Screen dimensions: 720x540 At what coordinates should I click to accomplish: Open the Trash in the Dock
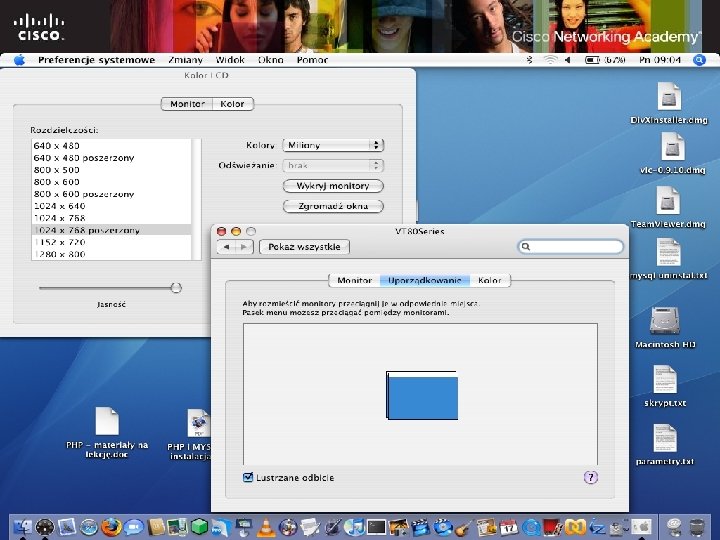coord(695,526)
